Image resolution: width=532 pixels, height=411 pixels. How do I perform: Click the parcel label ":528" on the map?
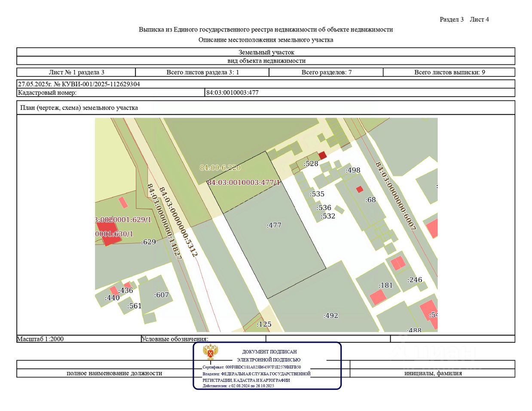(x=311, y=164)
